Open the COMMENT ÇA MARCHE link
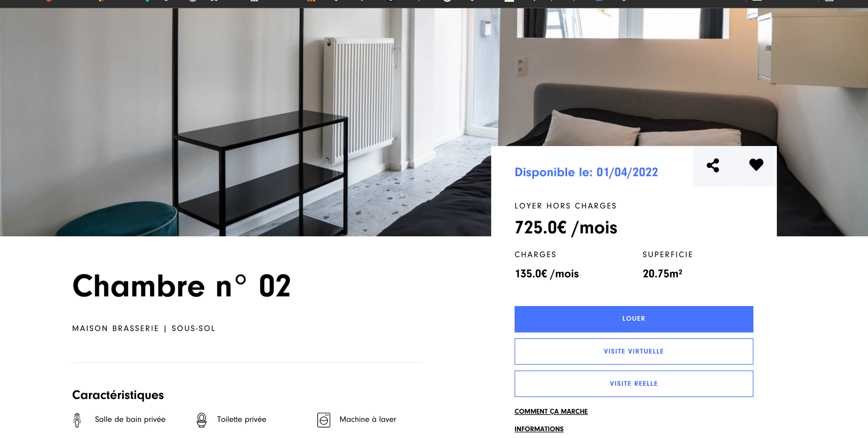Viewport: 868px width, 438px height. [551, 411]
